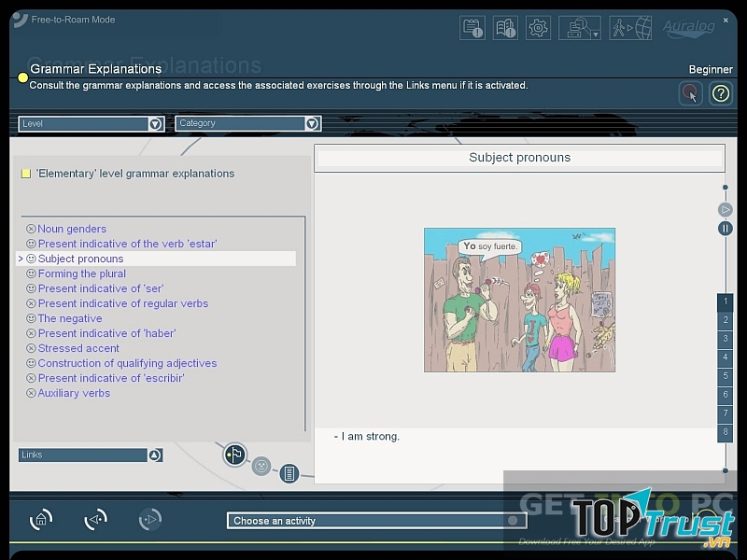Select 'Noun genders' grammar topic
The width and height of the screenshot is (747, 560).
pyautogui.click(x=72, y=229)
